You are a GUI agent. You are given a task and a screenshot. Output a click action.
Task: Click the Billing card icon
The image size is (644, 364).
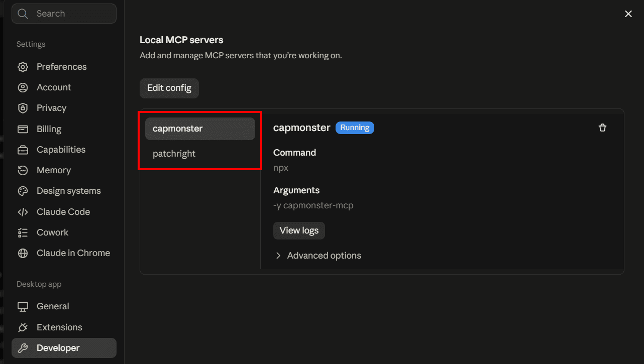23,129
